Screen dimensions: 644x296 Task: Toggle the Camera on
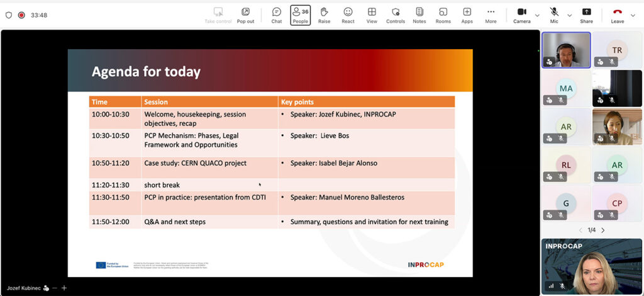coord(521,14)
